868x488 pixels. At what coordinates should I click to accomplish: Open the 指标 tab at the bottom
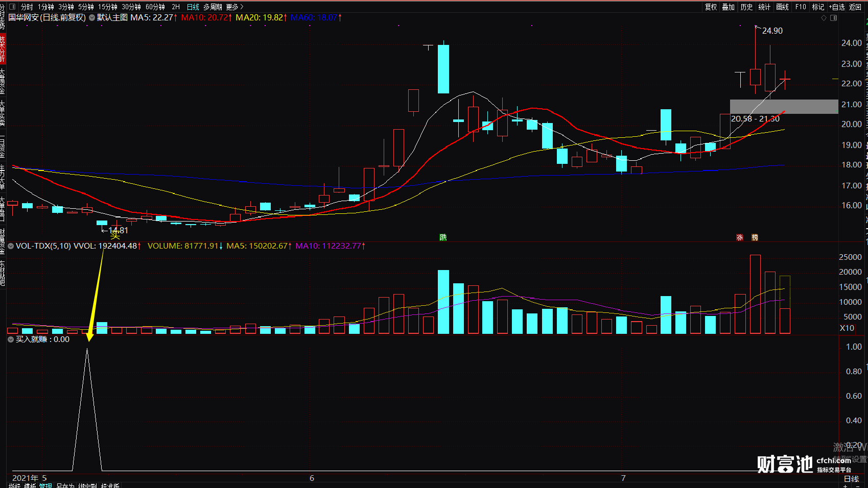pyautogui.click(x=15, y=485)
